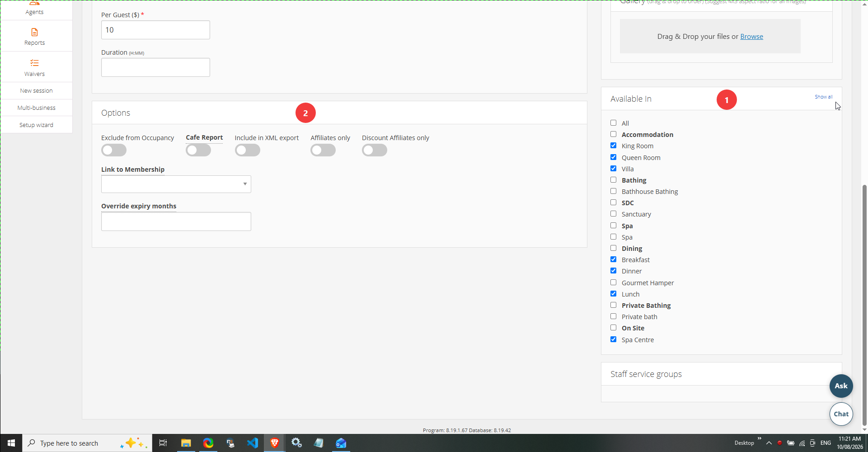Screen dimensions: 868x452
Task: Click the Per Guest ($) price field
Action: pos(155,30)
